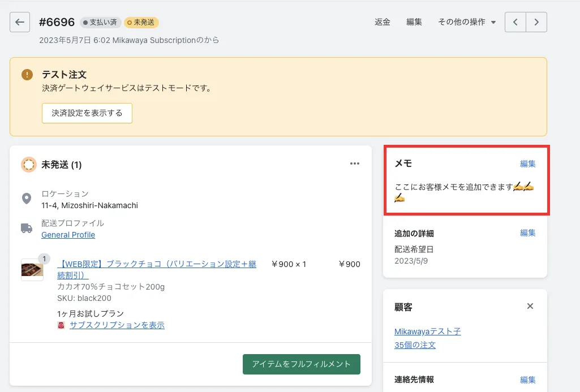Click the サブスクリプションを表示 link
This screenshot has width=580, height=392.
click(x=117, y=325)
